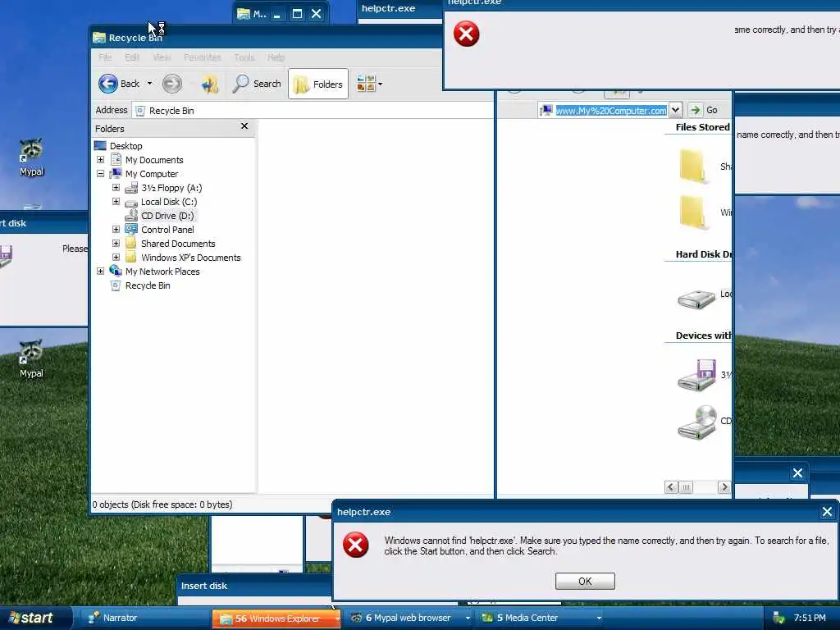
Task: Select the Local Disk (C:) drive icon in tree
Action: pos(131,203)
